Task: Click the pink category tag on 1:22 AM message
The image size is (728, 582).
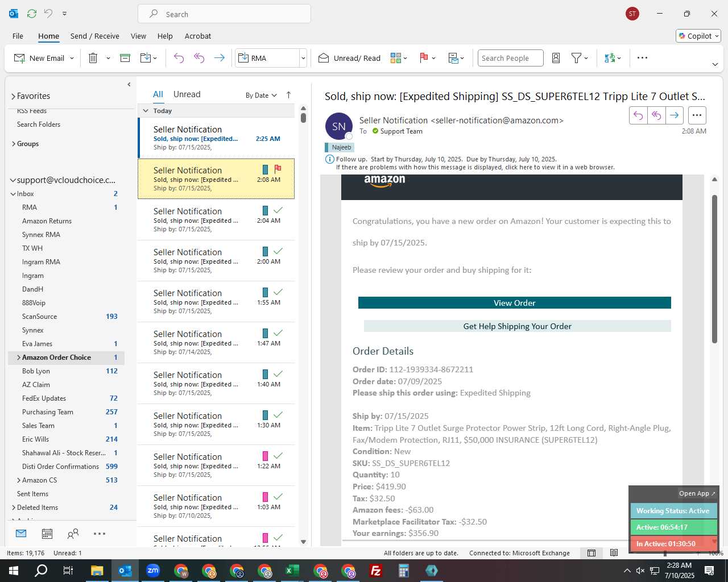Action: (265, 456)
